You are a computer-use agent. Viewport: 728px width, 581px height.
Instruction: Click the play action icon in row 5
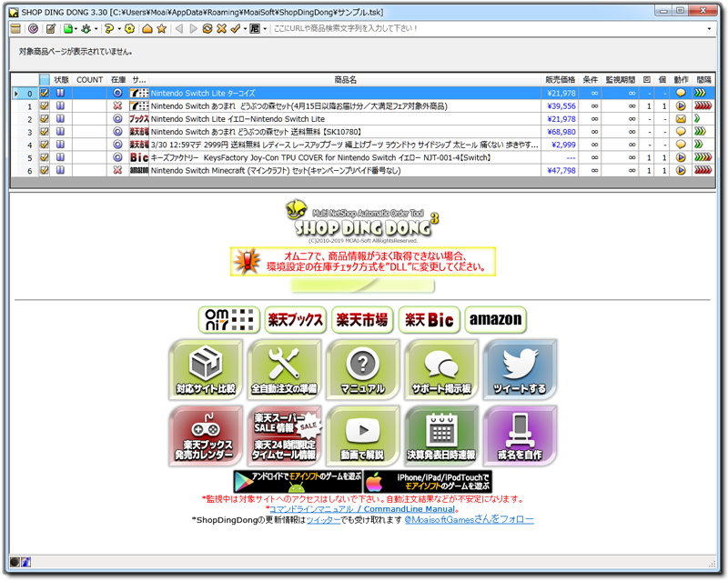pos(681,158)
